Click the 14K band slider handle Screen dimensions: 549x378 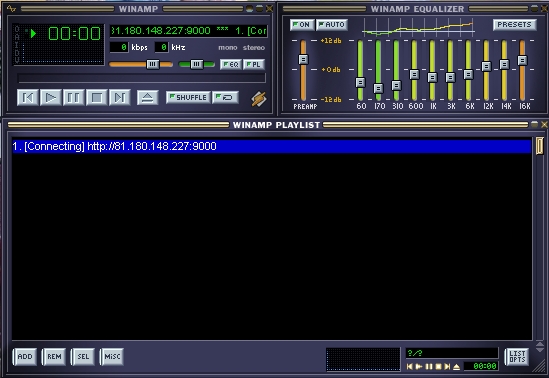click(x=504, y=65)
